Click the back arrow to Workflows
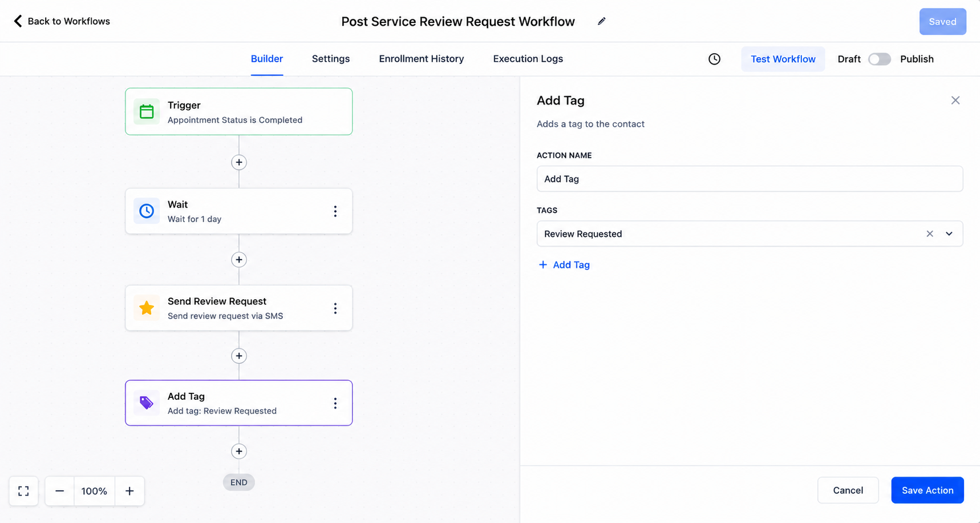Image resolution: width=980 pixels, height=523 pixels. pyautogui.click(x=18, y=21)
